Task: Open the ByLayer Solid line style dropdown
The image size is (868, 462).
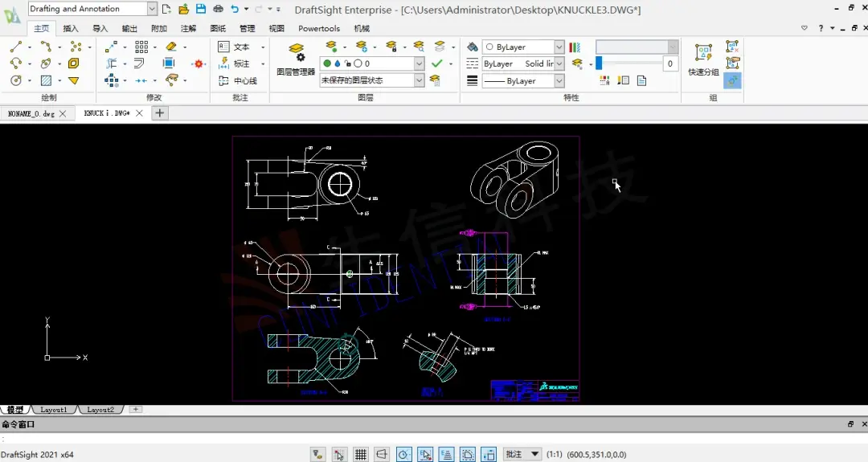Action: pos(522,63)
